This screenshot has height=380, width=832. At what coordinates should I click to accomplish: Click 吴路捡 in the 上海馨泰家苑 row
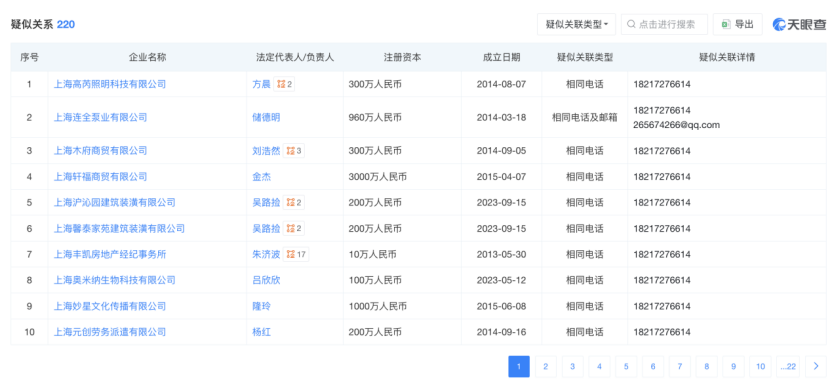click(266, 229)
